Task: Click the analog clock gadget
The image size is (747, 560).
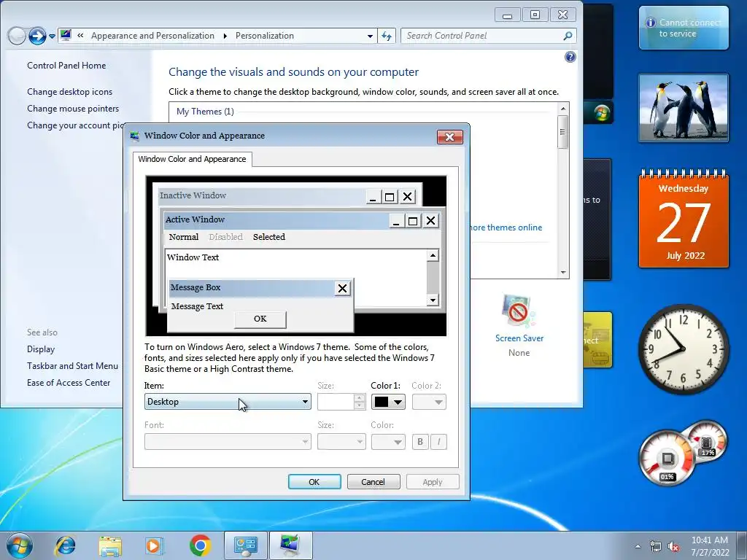Action: 683,349
